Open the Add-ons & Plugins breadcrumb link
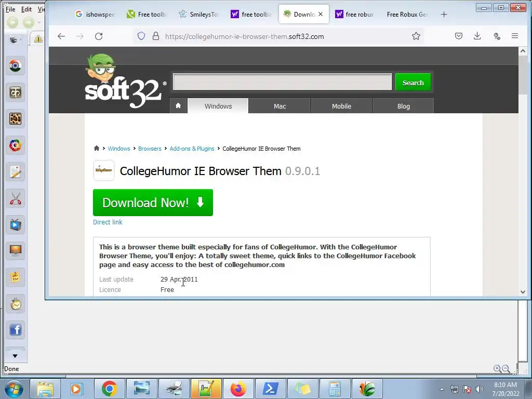Image resolution: width=532 pixels, height=399 pixels. click(192, 149)
